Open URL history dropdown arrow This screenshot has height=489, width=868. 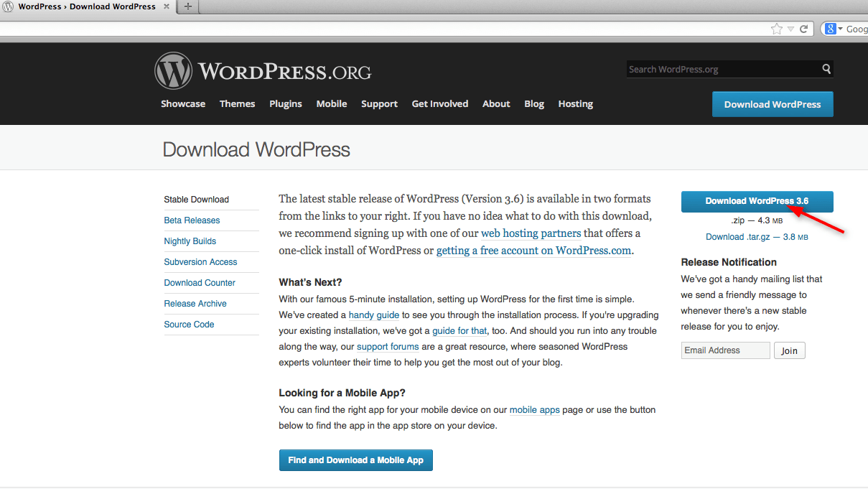point(790,29)
